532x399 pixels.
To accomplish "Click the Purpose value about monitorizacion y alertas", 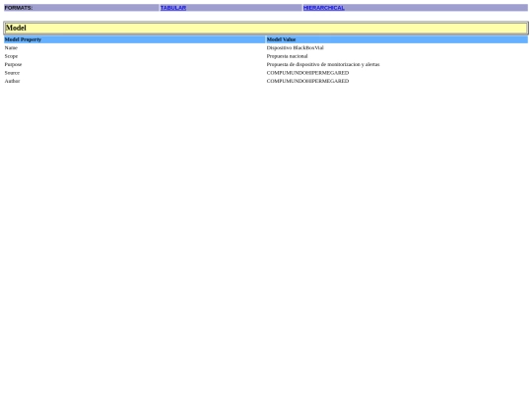I will pos(323,64).
